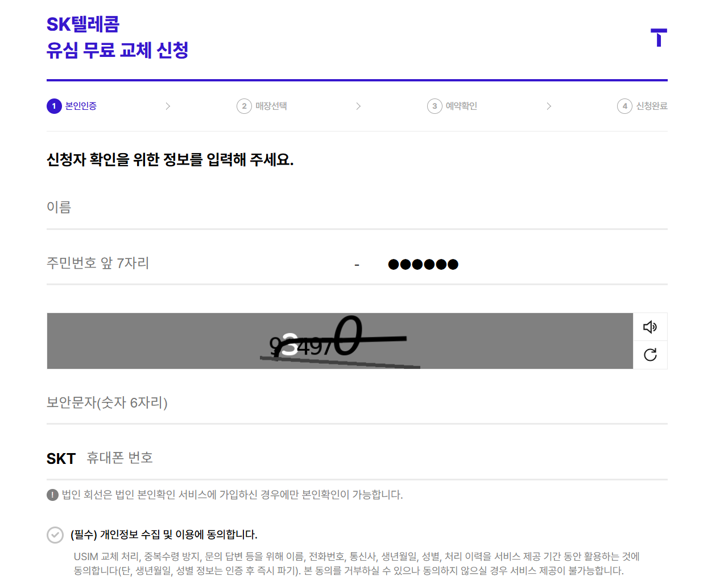Click the T logo at top right
Image resolution: width=728 pixels, height=588 pixels.
tap(659, 38)
